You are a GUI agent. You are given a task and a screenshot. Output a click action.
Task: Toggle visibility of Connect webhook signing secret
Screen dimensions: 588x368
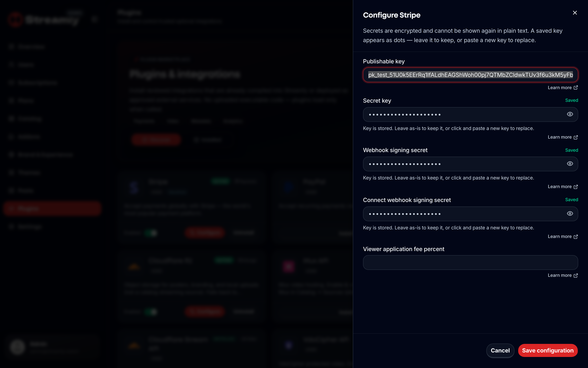click(570, 213)
